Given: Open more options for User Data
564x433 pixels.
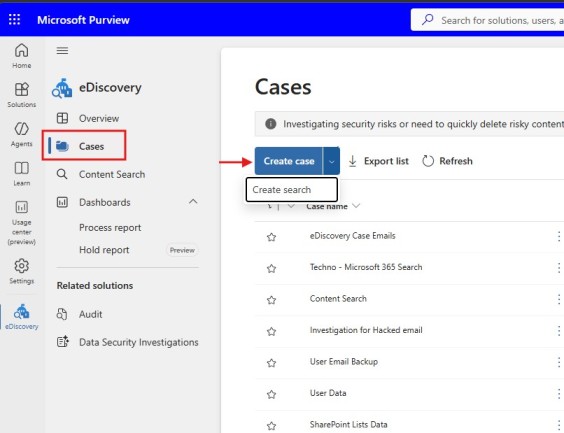Looking at the screenshot, I should point(559,393).
